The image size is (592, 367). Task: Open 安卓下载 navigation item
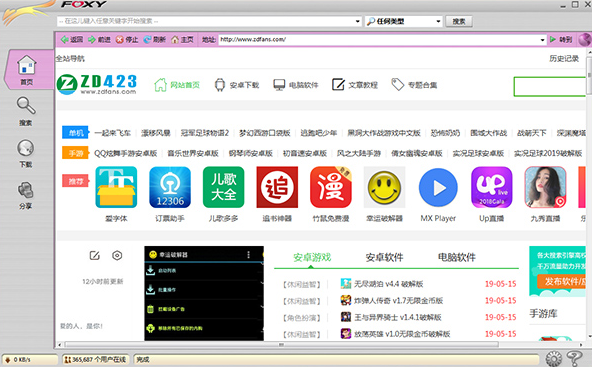click(x=237, y=85)
